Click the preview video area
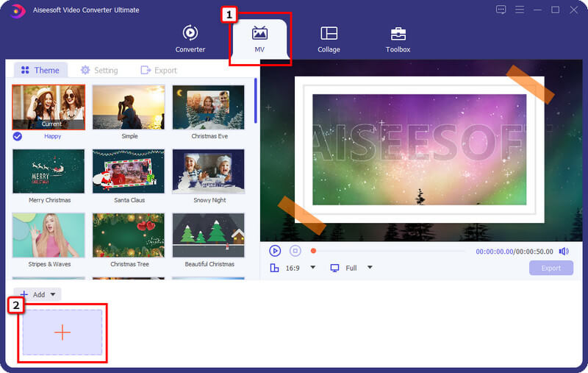This screenshot has width=588, height=373. pyautogui.click(x=421, y=150)
